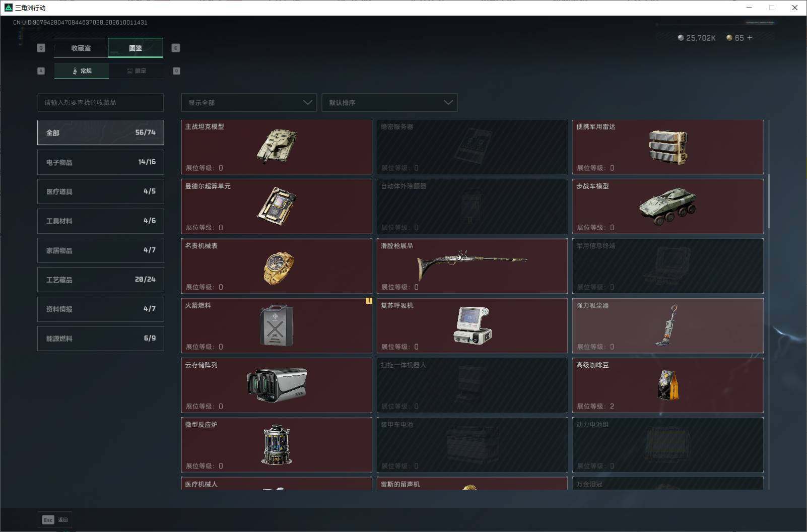The width and height of the screenshot is (807, 532).
Task: Click the Q key hint icon
Action: point(41,48)
